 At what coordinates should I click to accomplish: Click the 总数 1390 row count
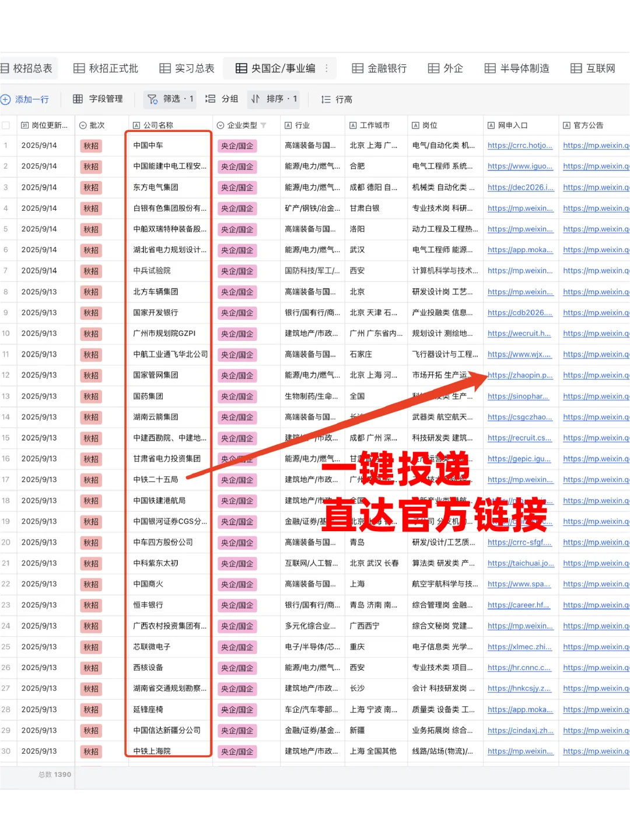tap(55, 775)
